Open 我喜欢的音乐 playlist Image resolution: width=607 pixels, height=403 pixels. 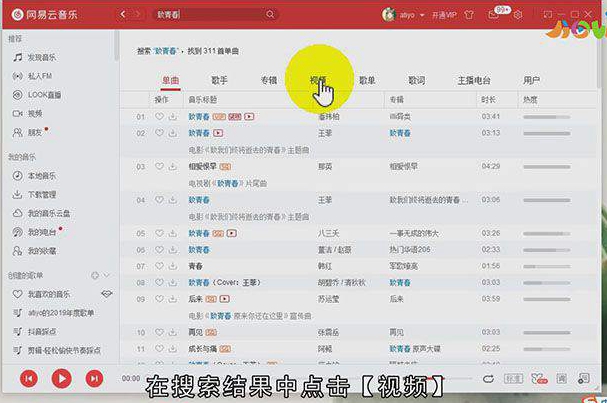[49, 294]
